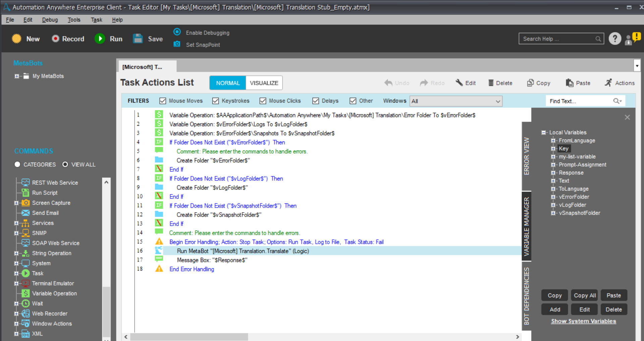The image size is (644, 341).
Task: Expand the String Operation command group
Action: tap(16, 253)
